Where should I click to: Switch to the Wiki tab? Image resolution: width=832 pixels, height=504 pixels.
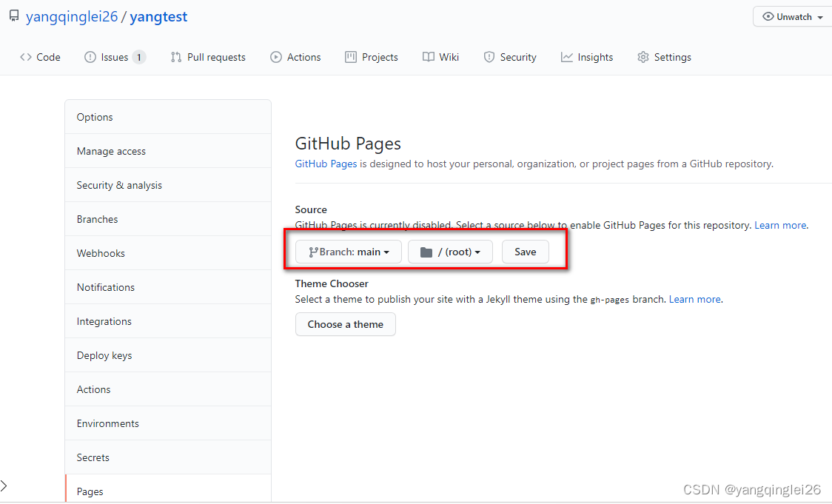pyautogui.click(x=441, y=57)
